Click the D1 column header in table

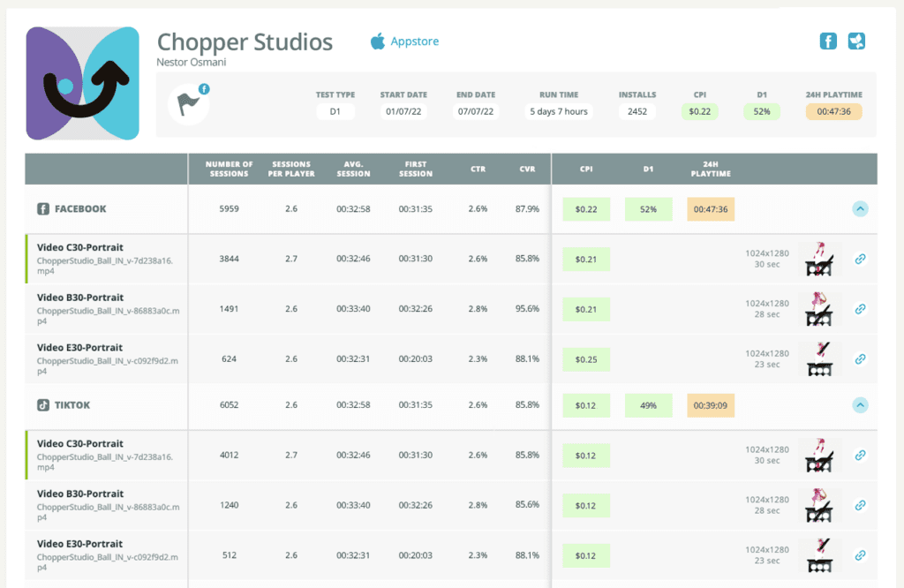point(649,169)
